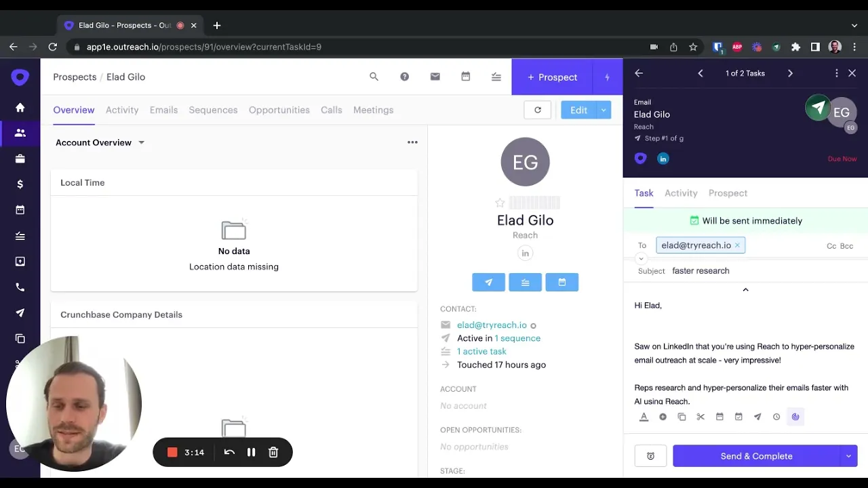The height and width of the screenshot is (488, 868).
Task: Open the mail icon in prospect header
Action: click(435, 77)
